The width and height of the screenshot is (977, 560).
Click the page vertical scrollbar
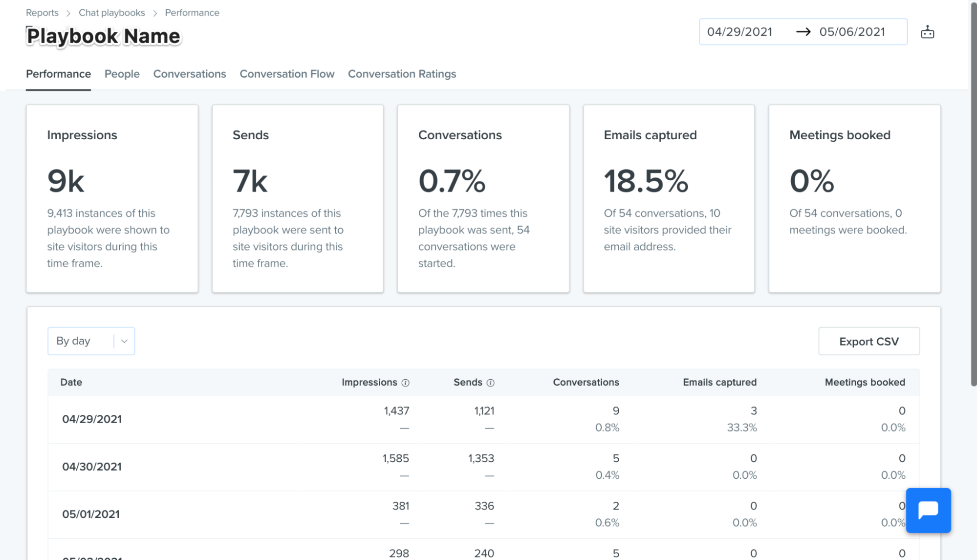[974, 195]
